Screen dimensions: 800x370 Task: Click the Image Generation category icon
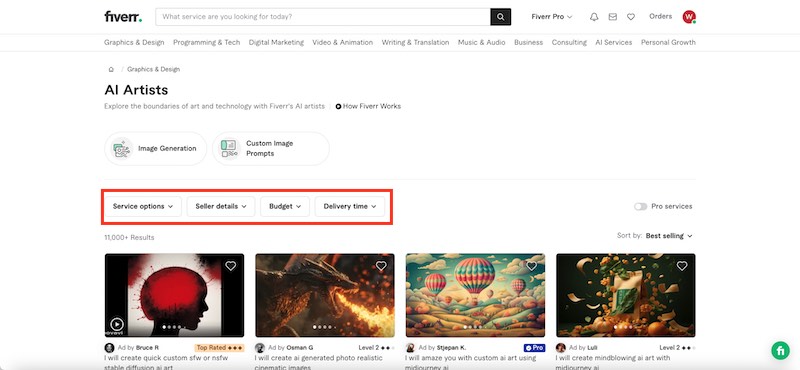(x=121, y=149)
